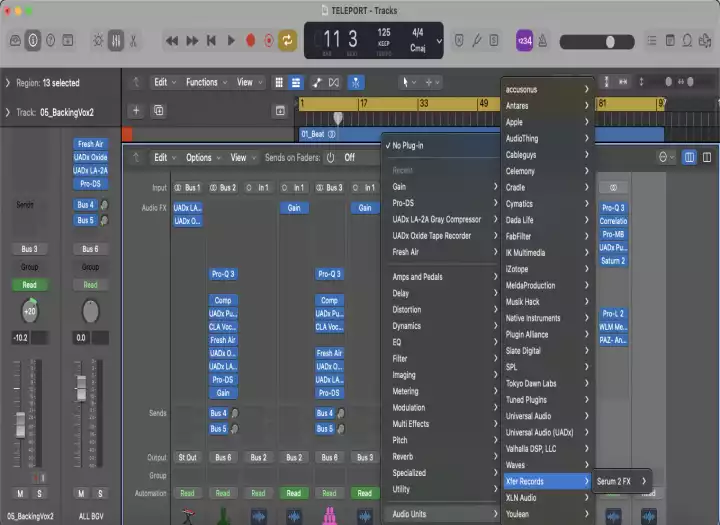This screenshot has width=720, height=525.
Task: Click the Fast Forward transport button
Action: coord(192,41)
